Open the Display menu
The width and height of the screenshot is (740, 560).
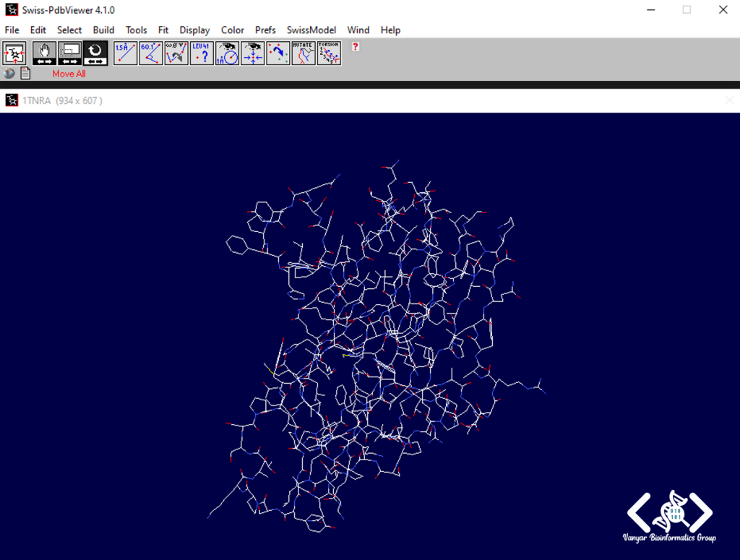tap(194, 30)
